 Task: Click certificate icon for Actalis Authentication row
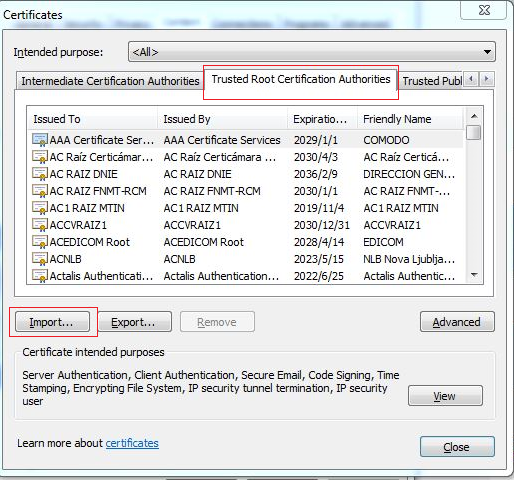click(x=40, y=276)
